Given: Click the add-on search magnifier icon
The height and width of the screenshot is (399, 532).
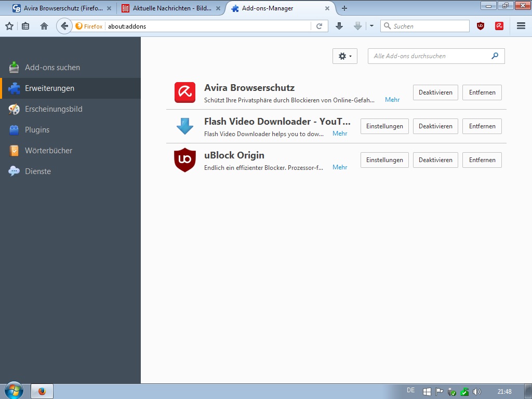Looking at the screenshot, I should 495,56.
